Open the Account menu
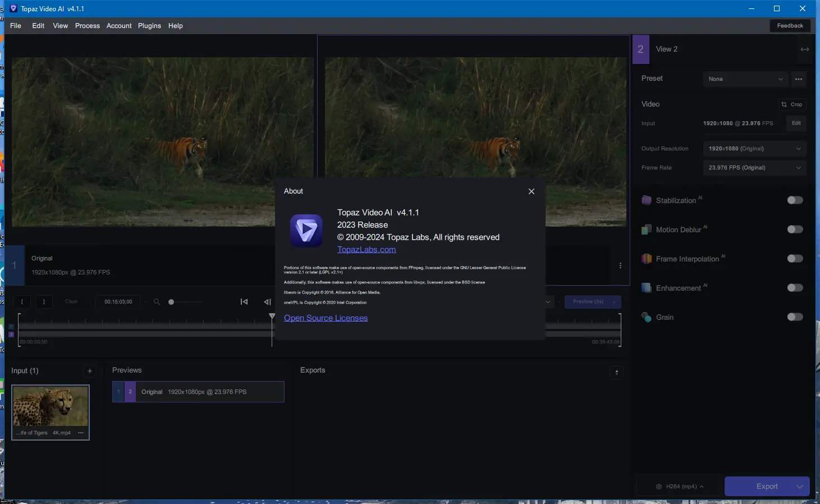Viewport: 820px width, 504px height. 119,26
